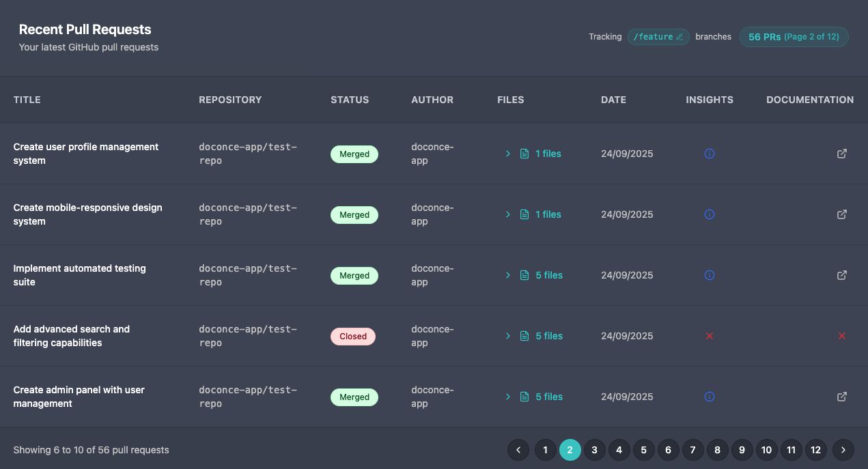Screen dimensions: 868x469
Task: Click the 56 PRs page badge
Action: pyautogui.click(x=794, y=37)
